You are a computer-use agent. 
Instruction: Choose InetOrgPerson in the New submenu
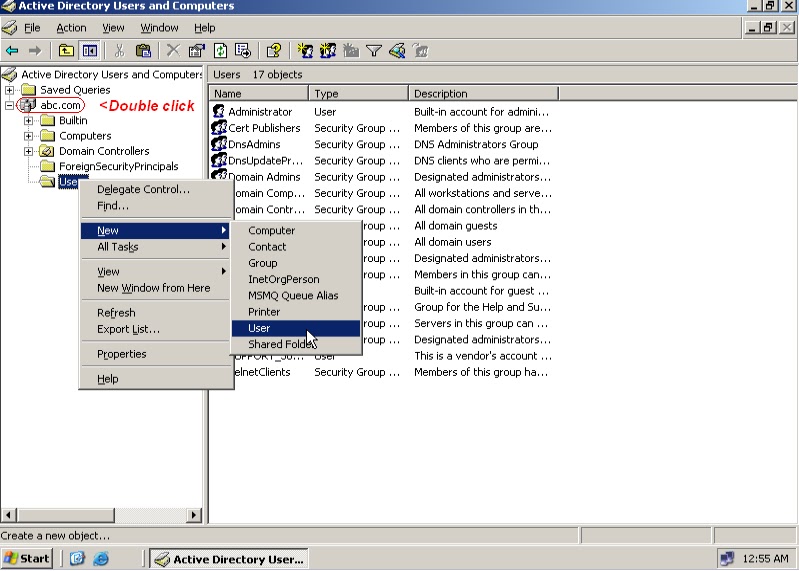pyautogui.click(x=296, y=279)
